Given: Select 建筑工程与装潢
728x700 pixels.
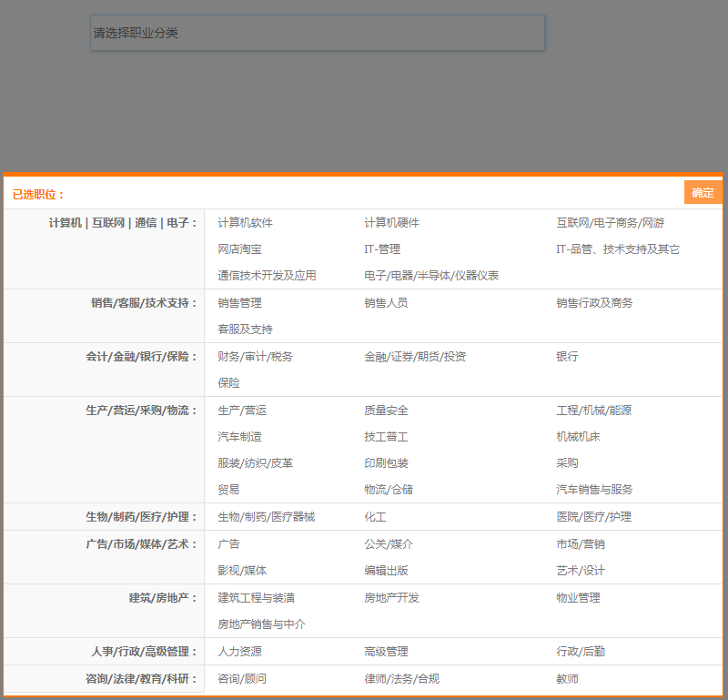Looking at the screenshot, I should (257, 598).
